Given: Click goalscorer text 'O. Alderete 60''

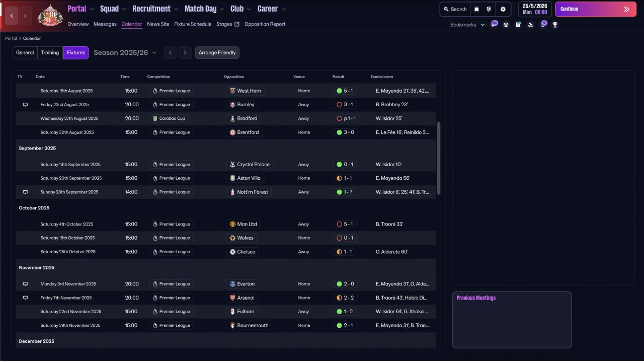Looking at the screenshot, I should pyautogui.click(x=392, y=252).
